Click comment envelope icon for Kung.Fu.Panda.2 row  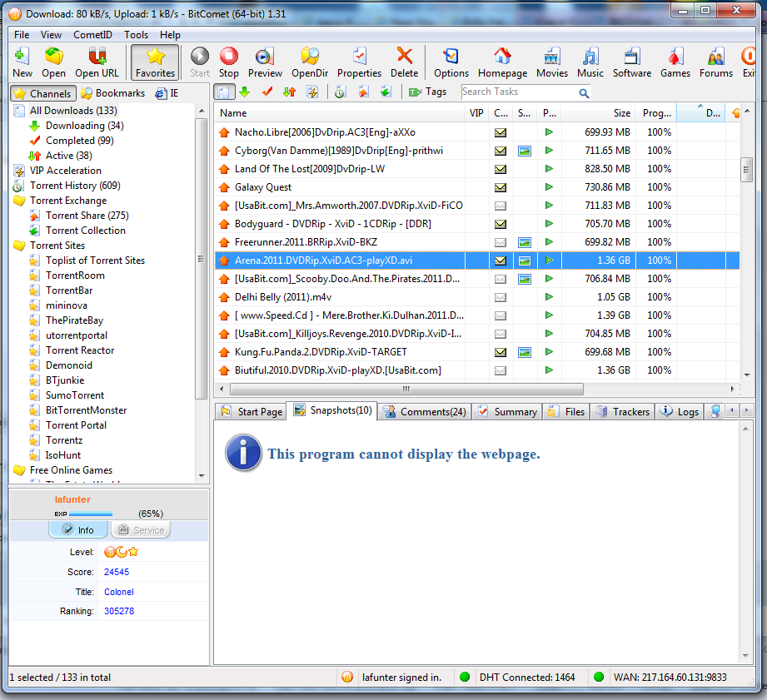[500, 352]
